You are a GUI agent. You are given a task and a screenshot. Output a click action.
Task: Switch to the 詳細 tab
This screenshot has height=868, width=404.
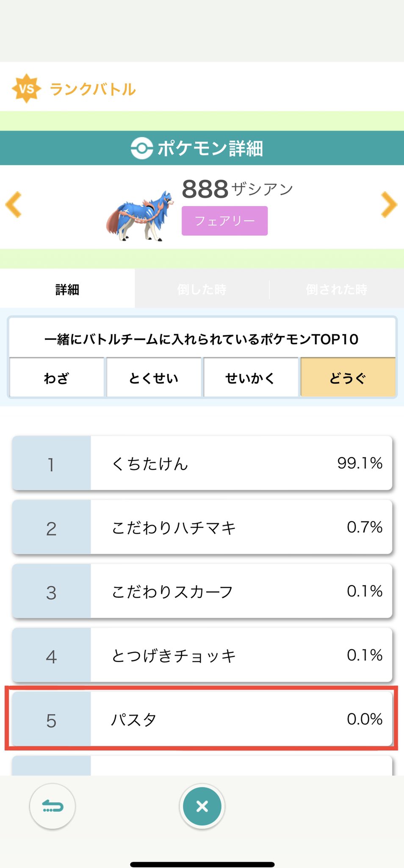tap(67, 289)
